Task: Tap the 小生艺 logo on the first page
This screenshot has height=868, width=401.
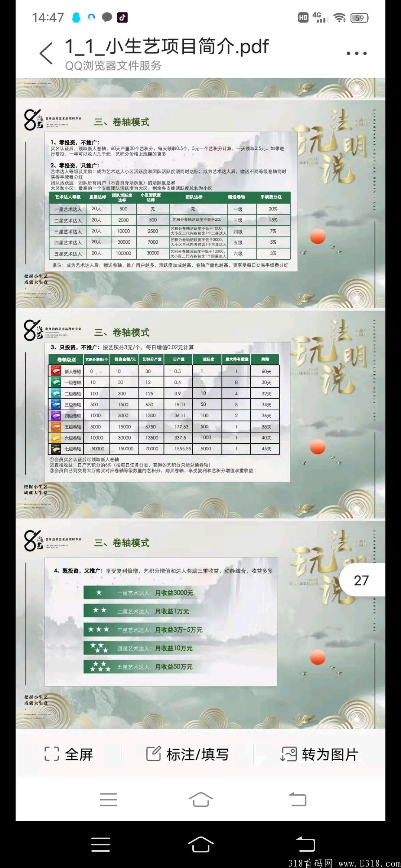Action: [x=34, y=120]
